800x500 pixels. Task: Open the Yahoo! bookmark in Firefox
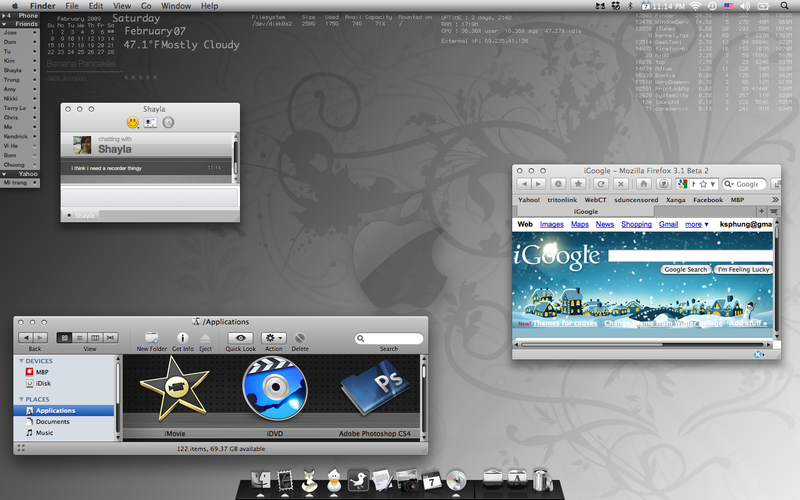[529, 200]
